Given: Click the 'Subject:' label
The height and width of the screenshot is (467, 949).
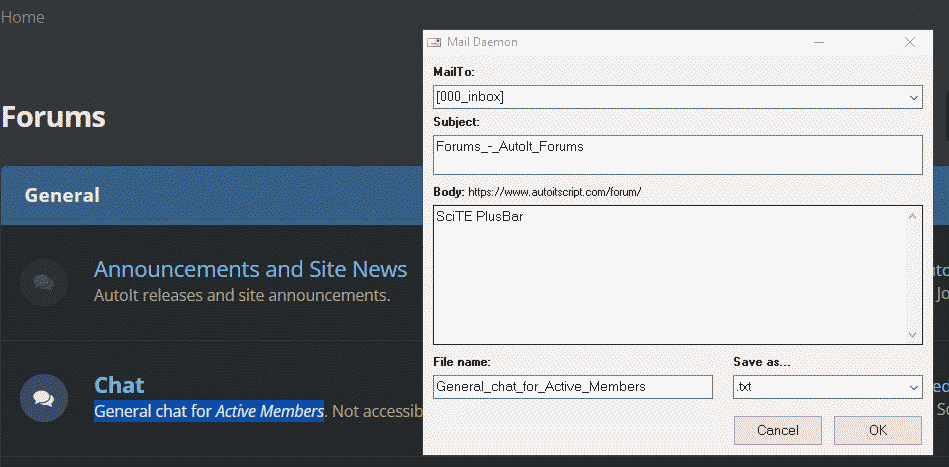Looking at the screenshot, I should point(456,122).
